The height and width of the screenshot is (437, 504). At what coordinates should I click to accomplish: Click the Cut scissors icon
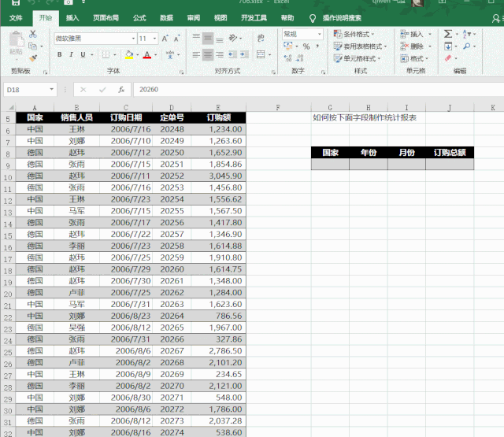point(33,34)
